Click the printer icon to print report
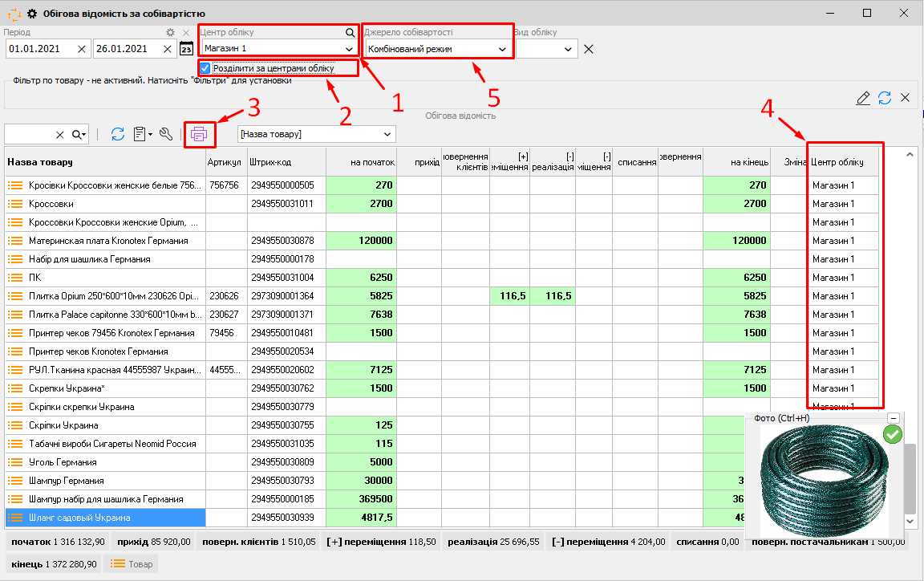924x581 pixels. (x=199, y=134)
